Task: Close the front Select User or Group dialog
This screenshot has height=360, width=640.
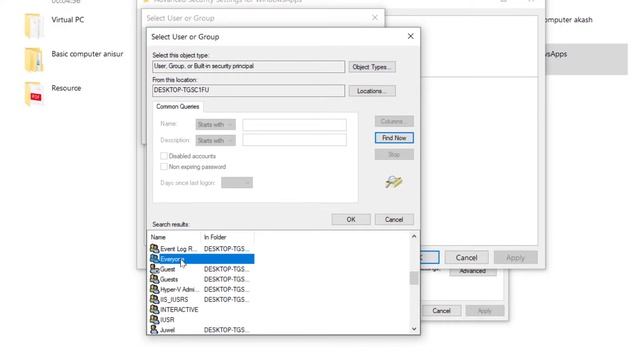Action: point(411,36)
